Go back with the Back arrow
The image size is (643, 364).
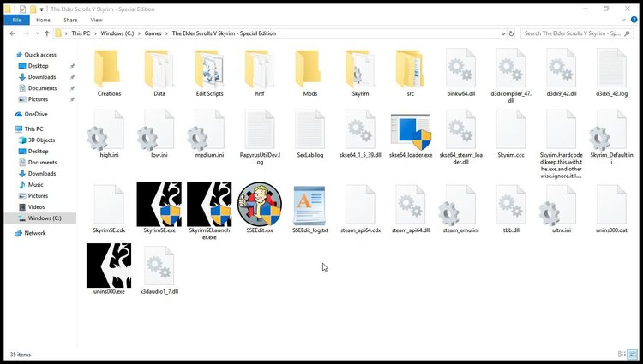(x=13, y=33)
